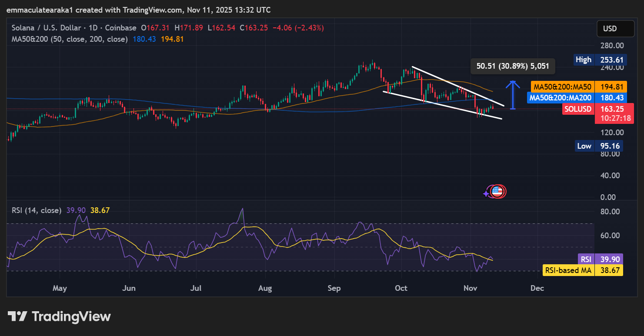Screen dimensions: 644x336
Task: Click the Nov label on time axis
Action: 470,288
